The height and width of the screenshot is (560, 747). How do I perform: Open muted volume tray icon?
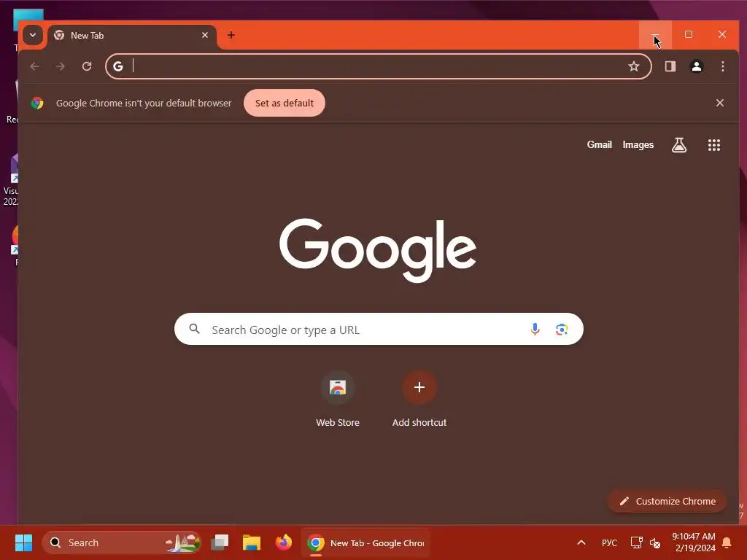(x=655, y=542)
